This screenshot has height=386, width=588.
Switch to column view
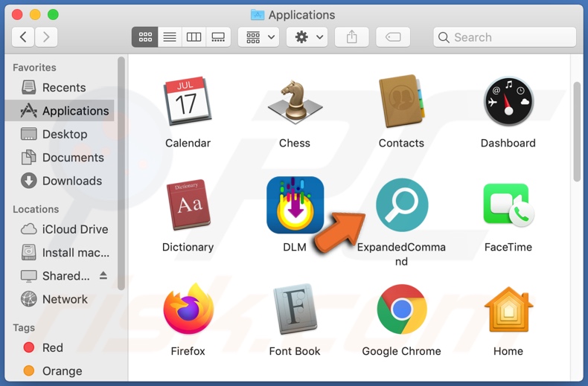(x=194, y=37)
